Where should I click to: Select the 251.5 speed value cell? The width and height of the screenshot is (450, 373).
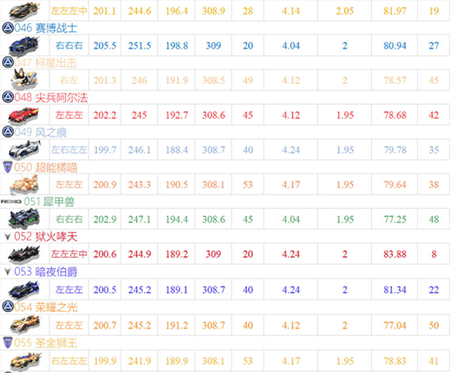pos(139,46)
